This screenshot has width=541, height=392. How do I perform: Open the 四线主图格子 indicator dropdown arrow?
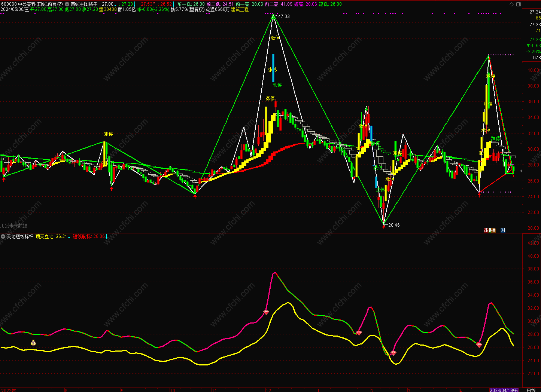pos(67,4)
